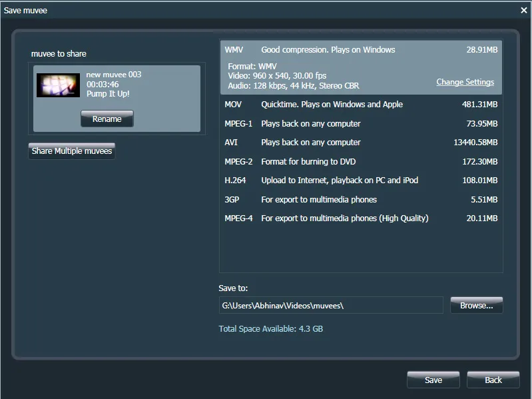Click the Total Space Available text
Viewport: 532px width, 399px height.
coord(271,329)
